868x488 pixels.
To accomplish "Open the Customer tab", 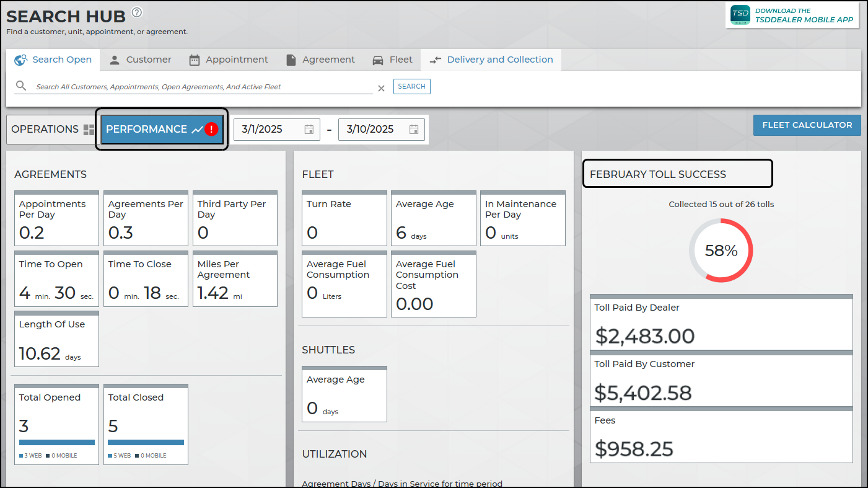I will point(141,60).
